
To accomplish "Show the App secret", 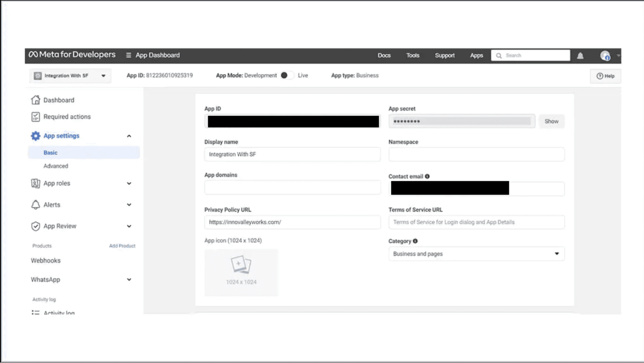I will (x=551, y=121).
